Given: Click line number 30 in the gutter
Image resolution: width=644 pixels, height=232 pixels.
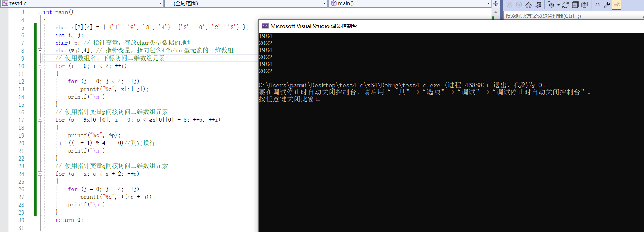Looking at the screenshot, I should pos(21,220).
